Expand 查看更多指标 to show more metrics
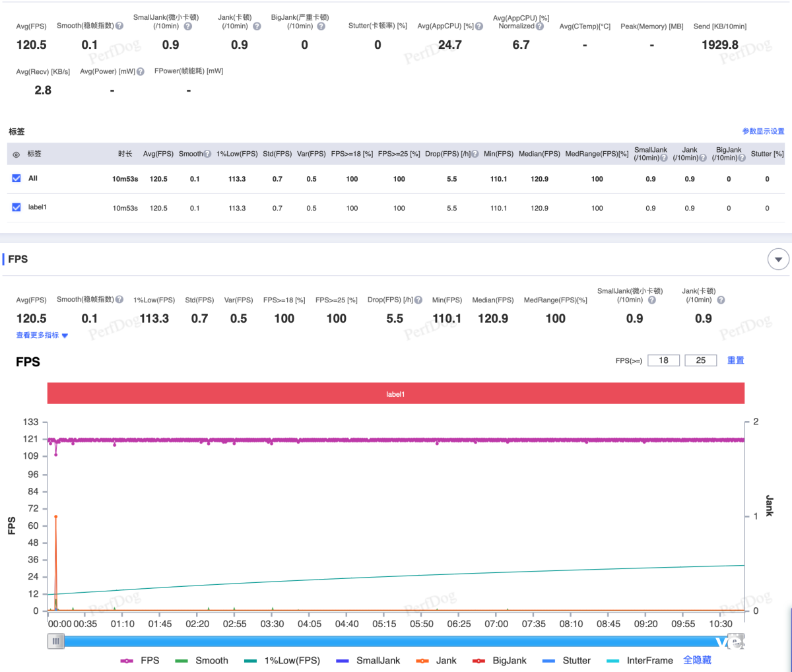This screenshot has height=672, width=792. click(42, 335)
